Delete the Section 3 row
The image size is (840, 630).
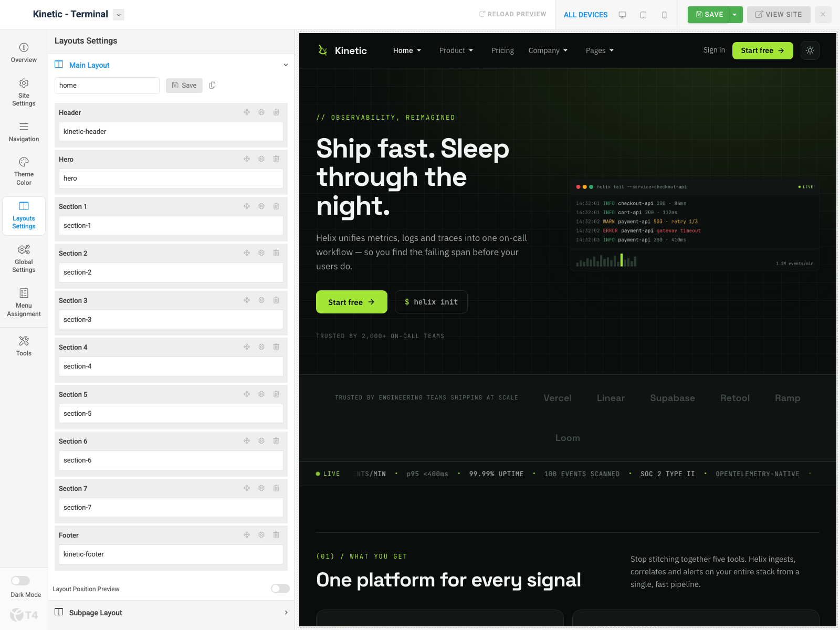point(276,300)
